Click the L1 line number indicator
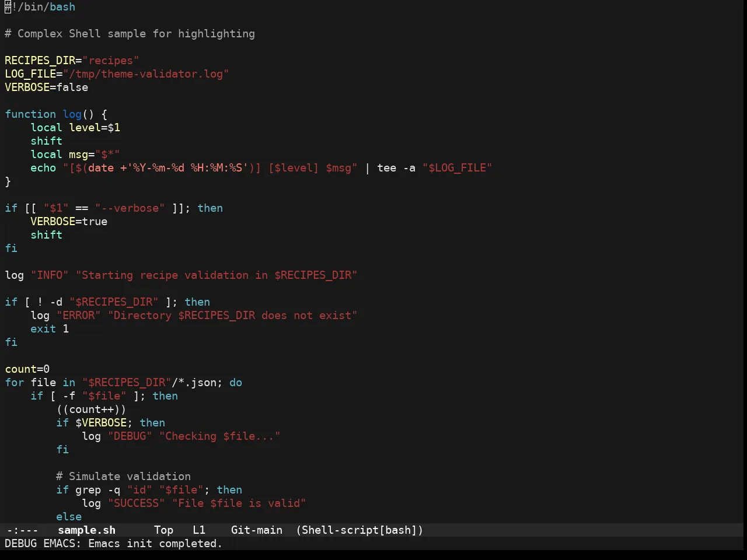 click(199, 530)
